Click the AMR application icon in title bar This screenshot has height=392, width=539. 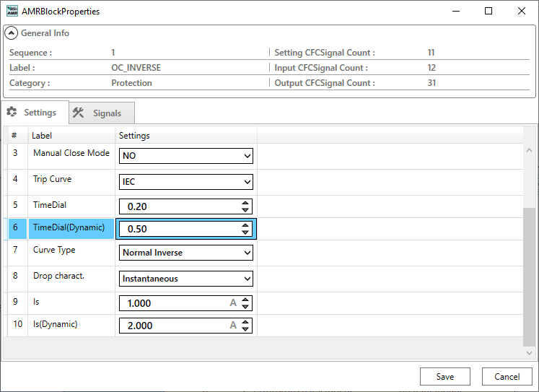point(11,12)
